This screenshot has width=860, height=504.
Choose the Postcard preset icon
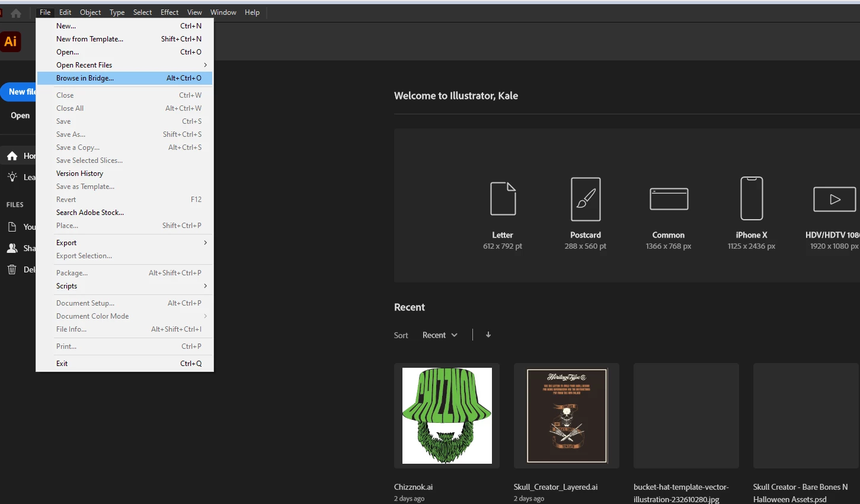coord(586,199)
